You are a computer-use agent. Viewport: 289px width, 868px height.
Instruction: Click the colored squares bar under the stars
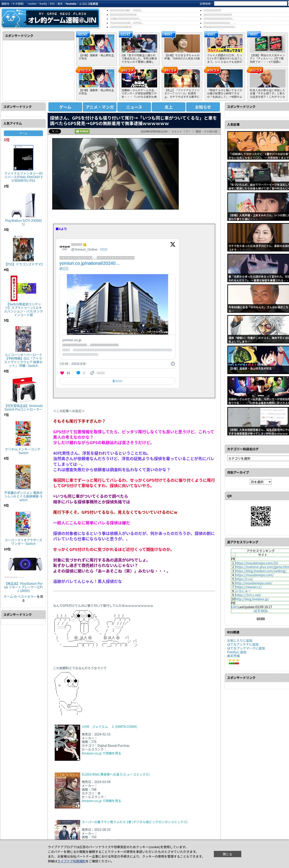pos(233,663)
